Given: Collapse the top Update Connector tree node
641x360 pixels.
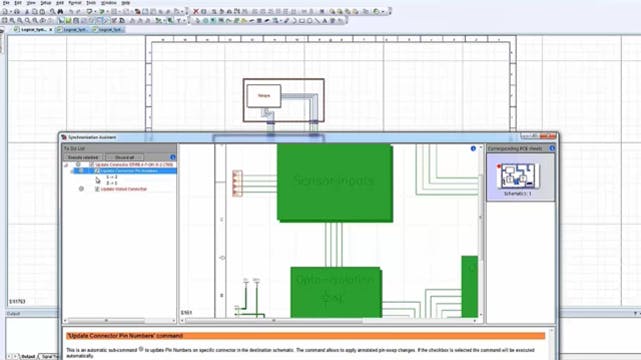Looking at the screenshot, I should tap(66, 165).
